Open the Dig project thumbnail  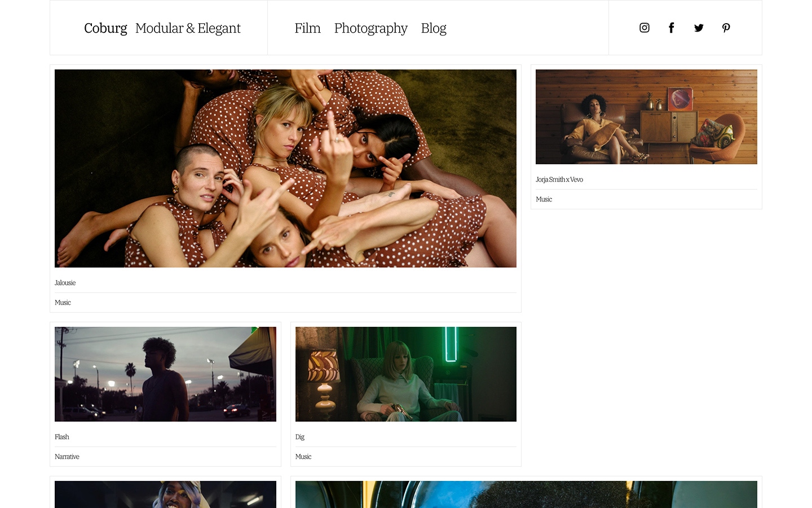(x=405, y=374)
